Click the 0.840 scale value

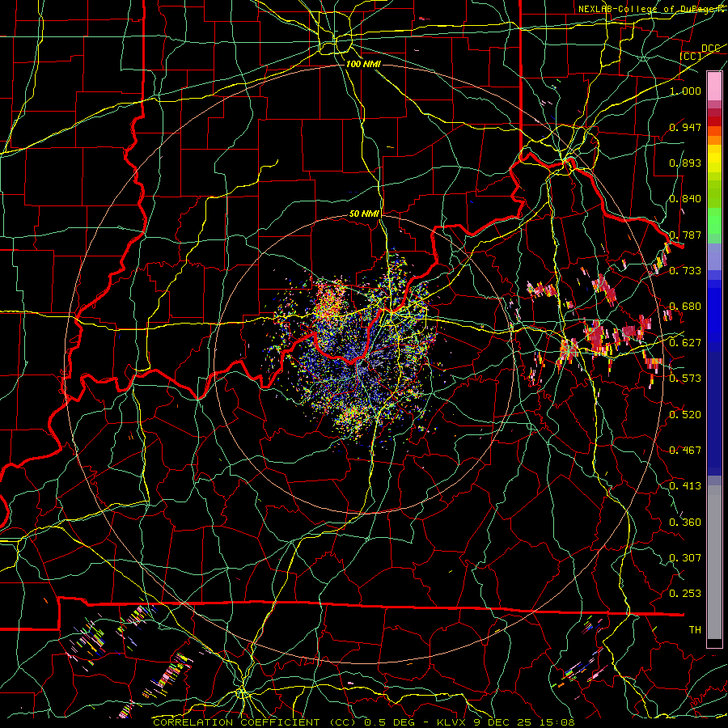click(x=685, y=199)
